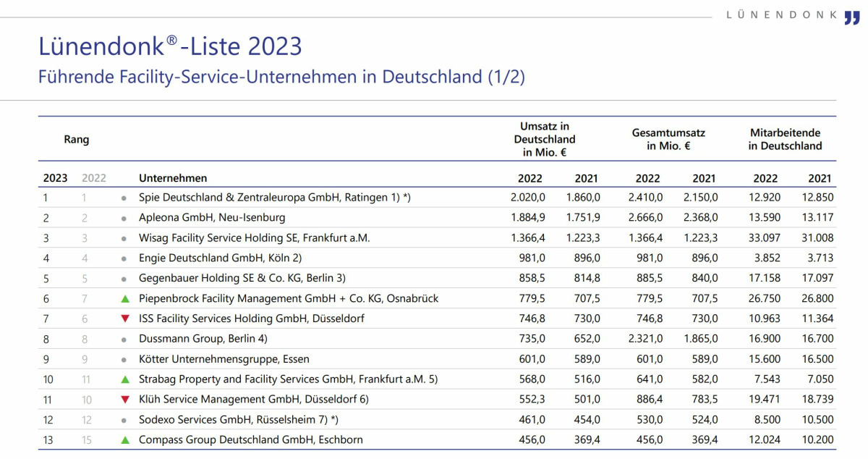Click the Engie employee count "3.852"
This screenshot has width=868, height=459.
pos(767,258)
